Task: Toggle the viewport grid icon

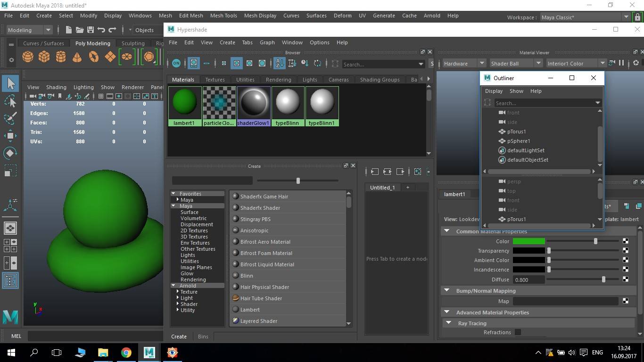Action: (101, 96)
